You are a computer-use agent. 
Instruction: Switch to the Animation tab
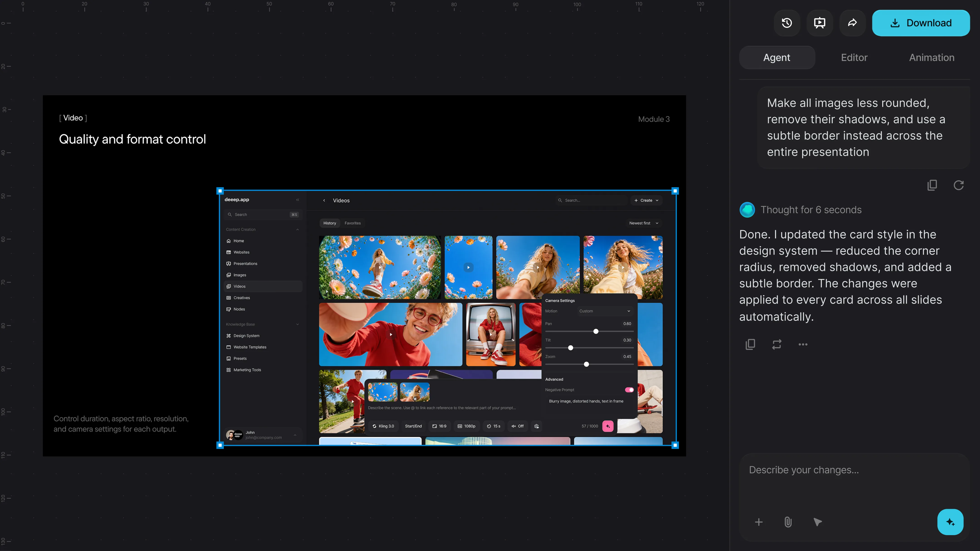[x=932, y=57]
